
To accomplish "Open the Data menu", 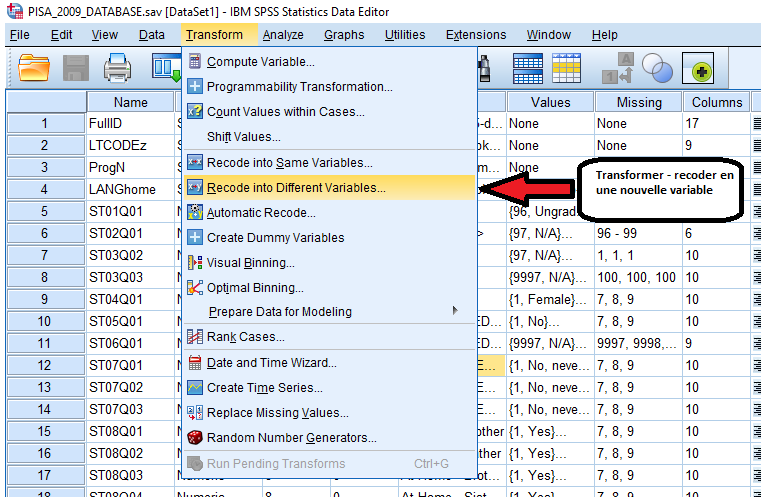I will pyautogui.click(x=151, y=35).
